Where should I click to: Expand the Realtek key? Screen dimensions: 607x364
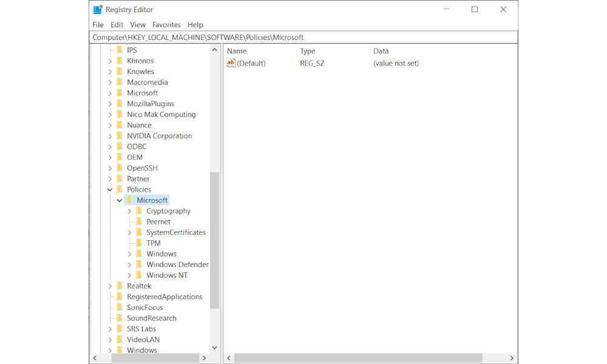110,286
